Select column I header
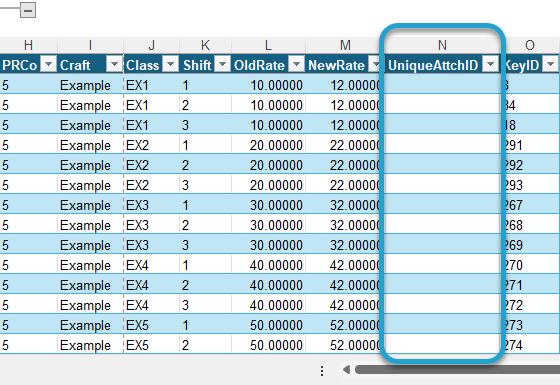 click(x=90, y=45)
